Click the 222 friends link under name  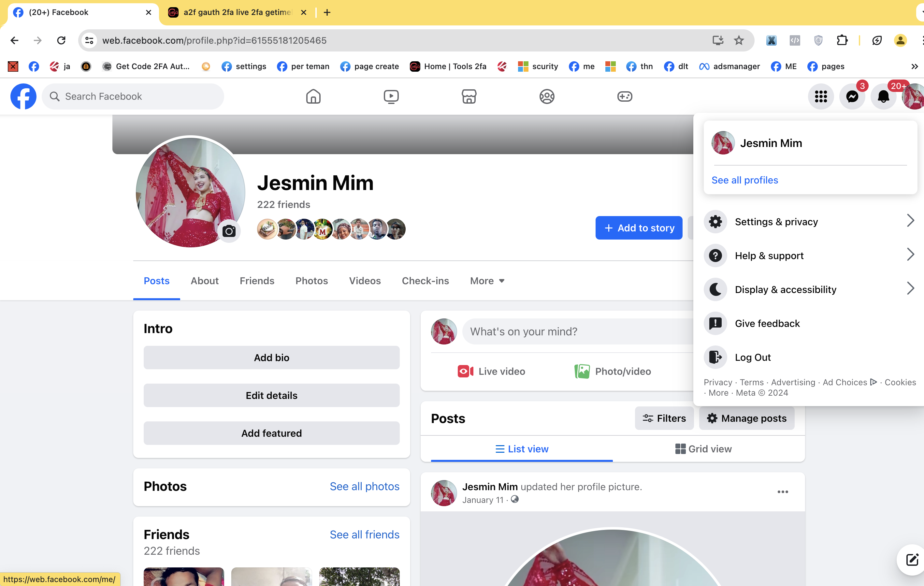click(283, 204)
